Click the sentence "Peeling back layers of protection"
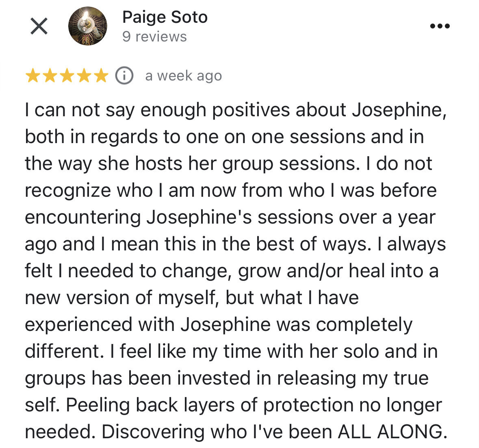The height and width of the screenshot is (448, 479). tap(210, 405)
